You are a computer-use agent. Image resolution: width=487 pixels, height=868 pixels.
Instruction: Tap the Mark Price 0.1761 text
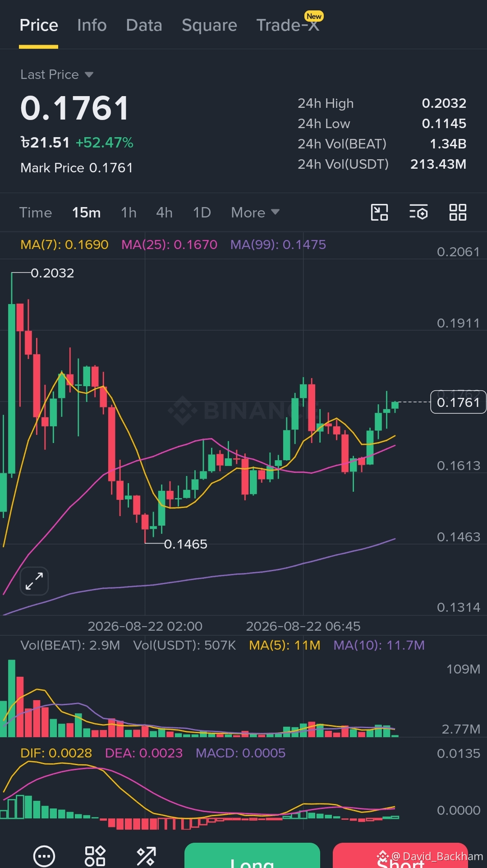click(77, 168)
